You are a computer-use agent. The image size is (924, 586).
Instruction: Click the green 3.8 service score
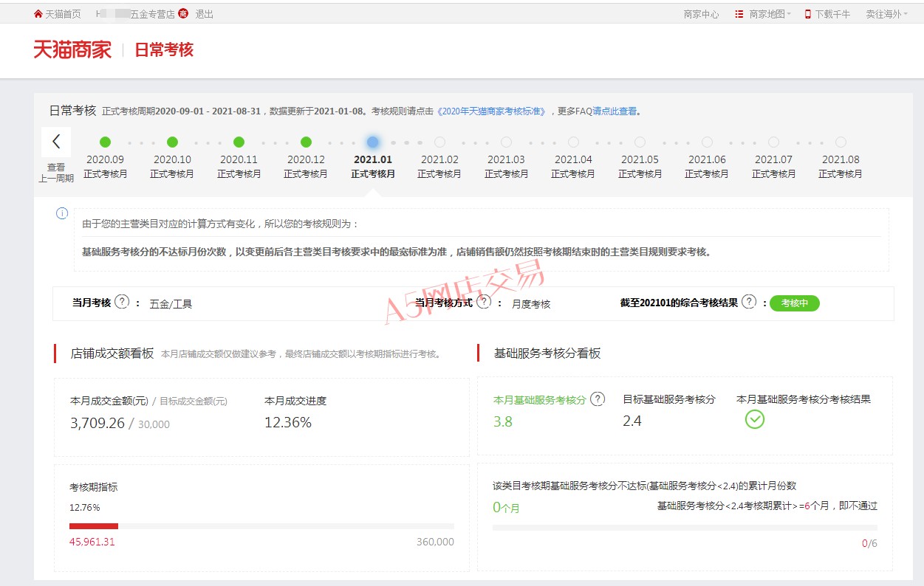point(503,422)
